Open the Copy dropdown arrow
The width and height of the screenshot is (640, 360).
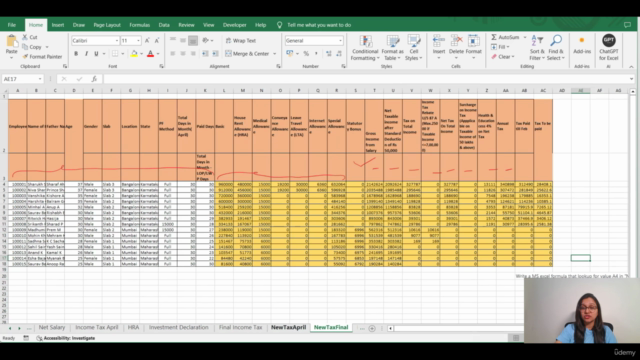point(47,47)
